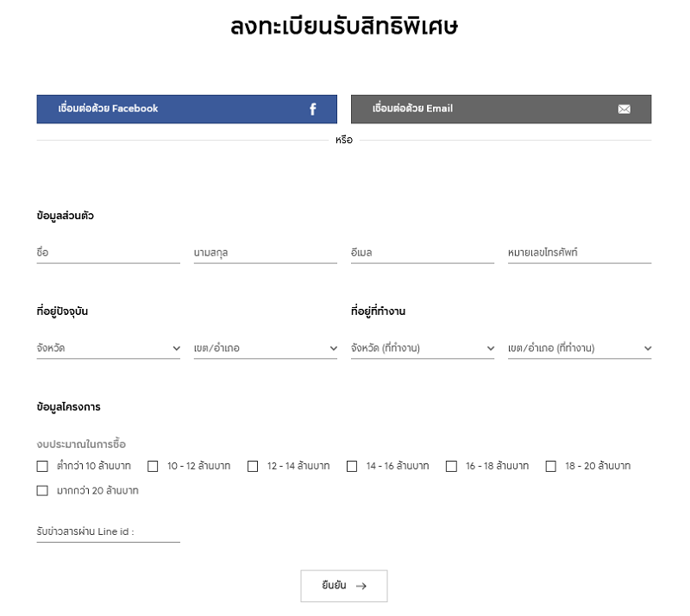Connect using เชื่อมต่อด้วย Facebook button
690x616 pixels.
187,110
